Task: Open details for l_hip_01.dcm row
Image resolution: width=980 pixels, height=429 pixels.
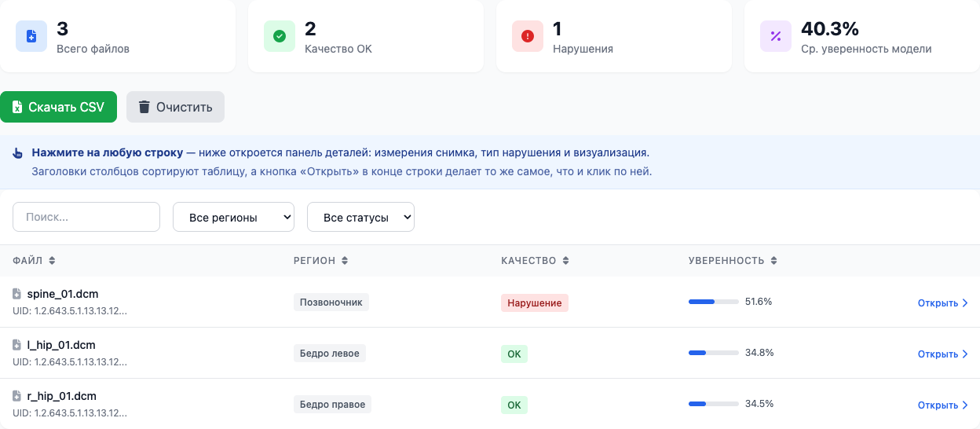Action: [x=942, y=354]
